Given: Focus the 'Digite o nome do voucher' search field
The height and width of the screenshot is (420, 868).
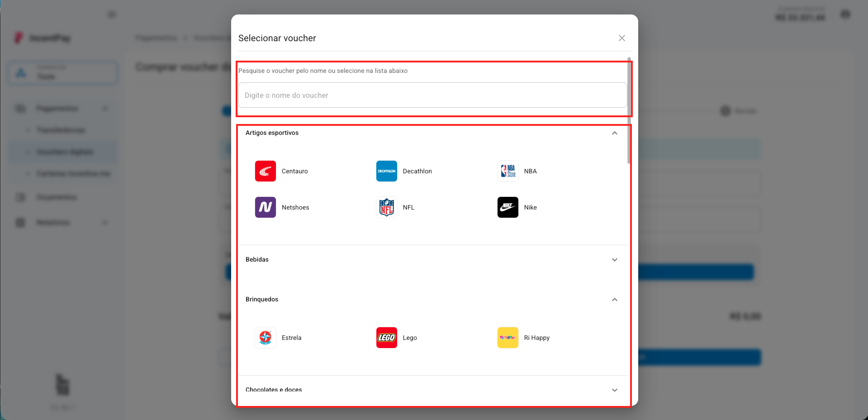Looking at the screenshot, I should pos(432,95).
